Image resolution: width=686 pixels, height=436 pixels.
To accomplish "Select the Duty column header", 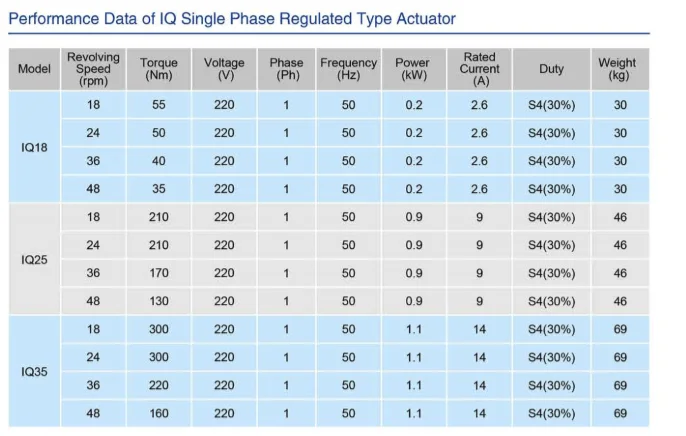I will 551,69.
